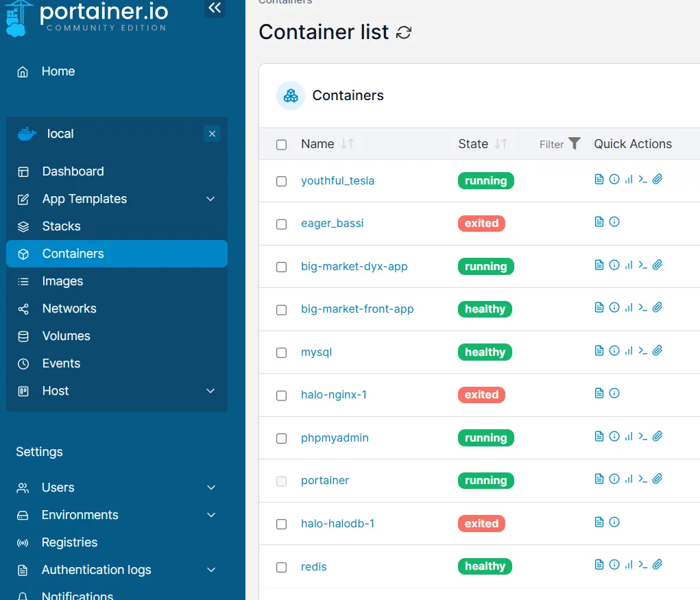Sort containers by Name column
The height and width of the screenshot is (600, 700).
click(x=317, y=144)
